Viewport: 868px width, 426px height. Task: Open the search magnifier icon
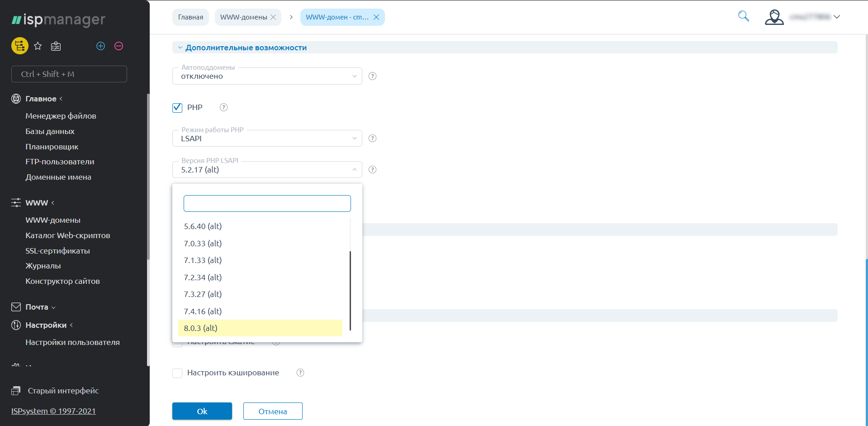(743, 17)
